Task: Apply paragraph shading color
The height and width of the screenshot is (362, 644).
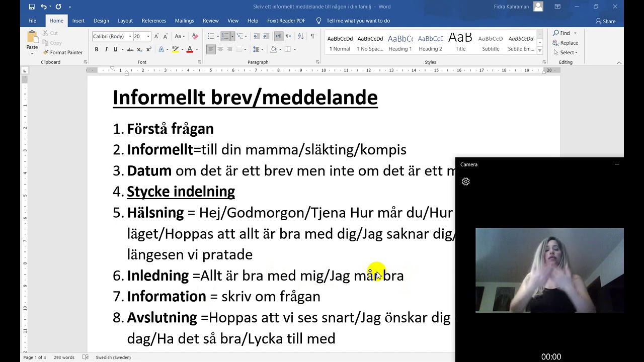Action: point(273,49)
